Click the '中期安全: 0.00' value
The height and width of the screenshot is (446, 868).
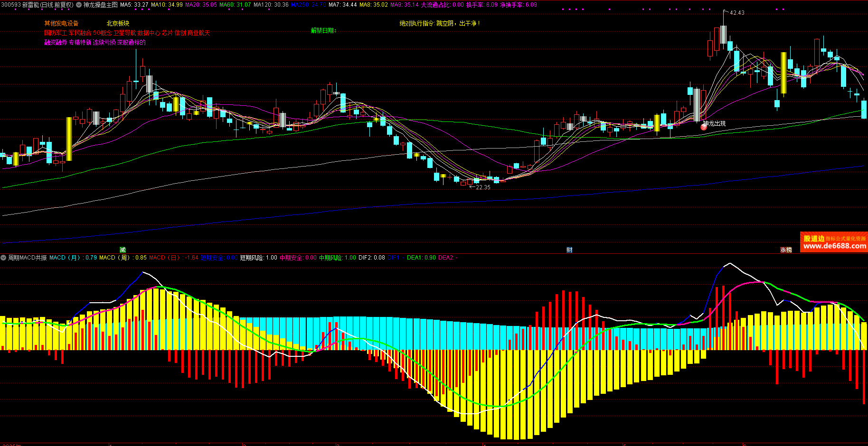tap(298, 258)
